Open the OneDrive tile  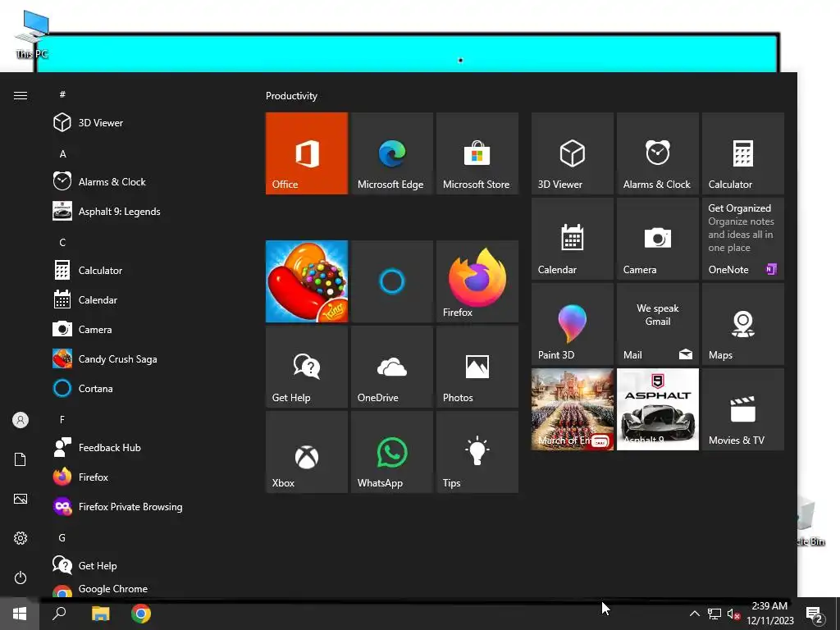click(391, 367)
